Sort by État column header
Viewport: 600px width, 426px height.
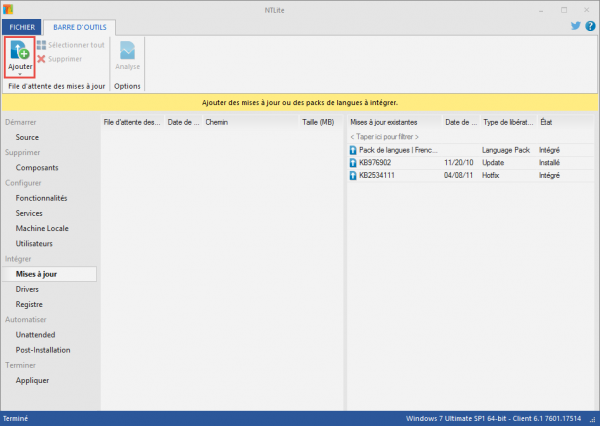[566, 122]
